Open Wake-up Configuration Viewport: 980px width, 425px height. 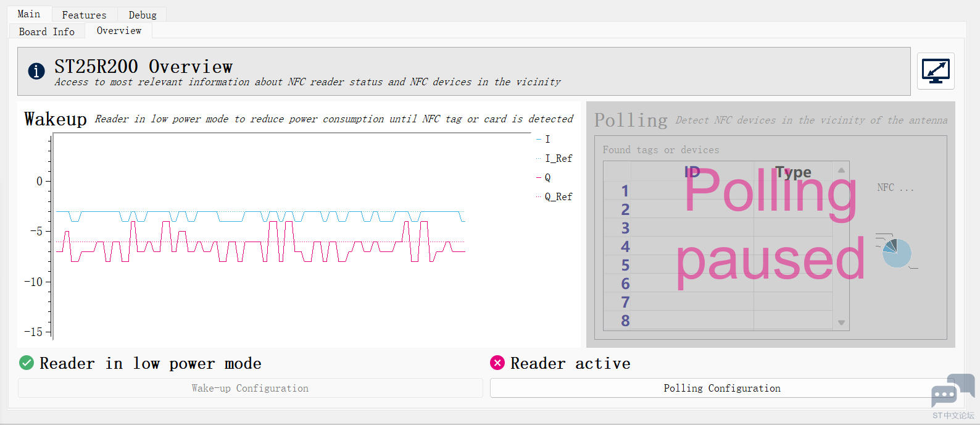tap(250, 388)
